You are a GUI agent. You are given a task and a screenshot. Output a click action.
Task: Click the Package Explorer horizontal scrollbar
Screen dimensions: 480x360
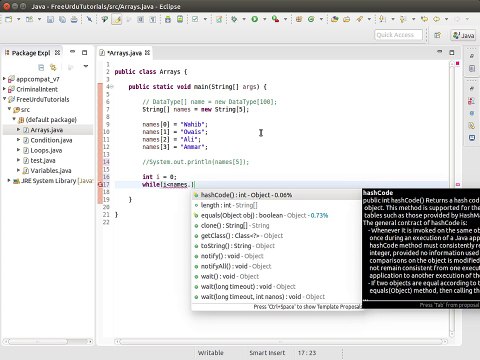pyautogui.click(x=47, y=342)
